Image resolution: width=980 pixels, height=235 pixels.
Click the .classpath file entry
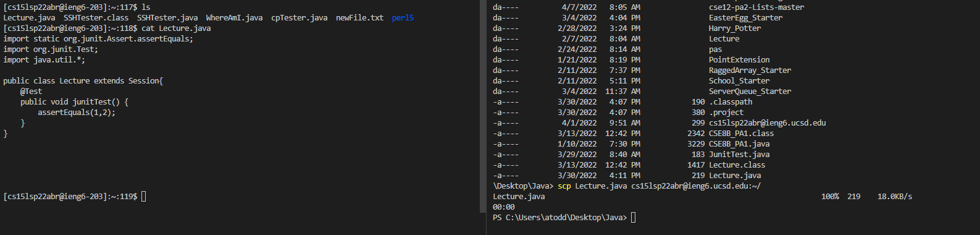click(731, 102)
